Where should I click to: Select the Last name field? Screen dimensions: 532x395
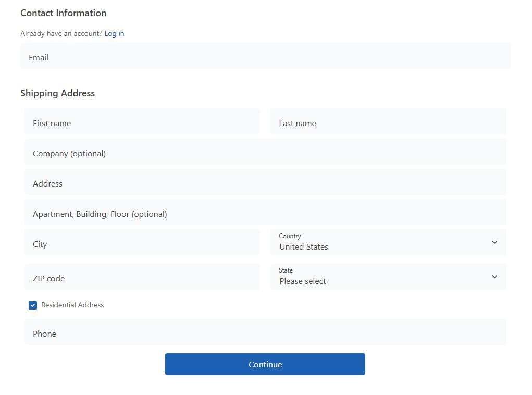click(388, 123)
